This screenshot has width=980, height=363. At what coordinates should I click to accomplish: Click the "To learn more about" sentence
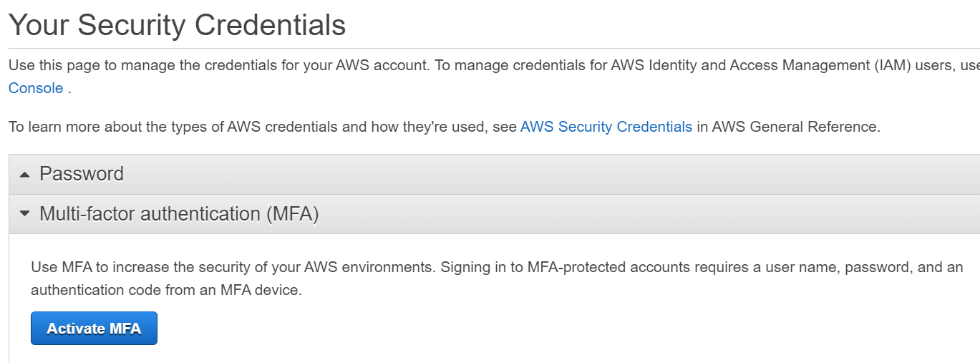tap(86, 127)
